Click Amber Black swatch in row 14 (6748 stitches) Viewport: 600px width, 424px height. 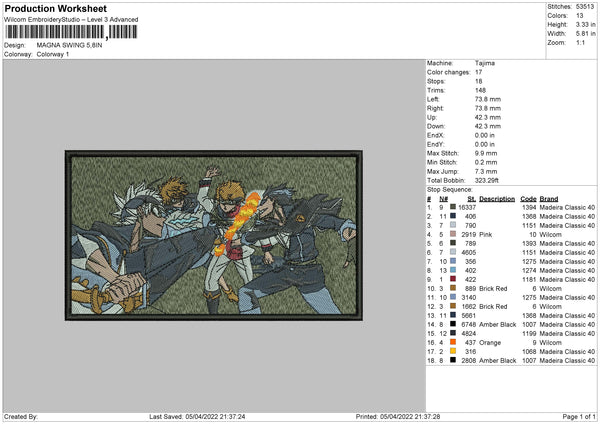click(453, 324)
